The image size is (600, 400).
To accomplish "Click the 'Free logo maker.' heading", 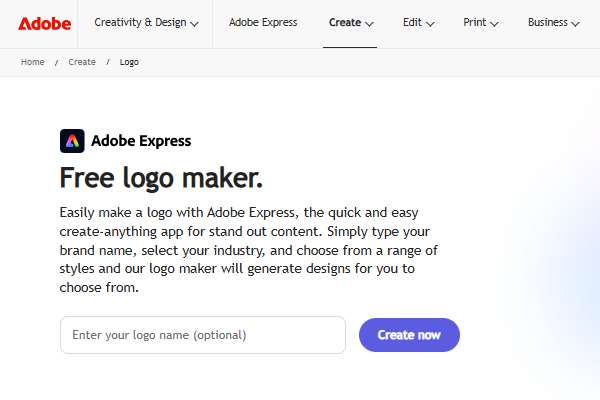I will tap(161, 178).
